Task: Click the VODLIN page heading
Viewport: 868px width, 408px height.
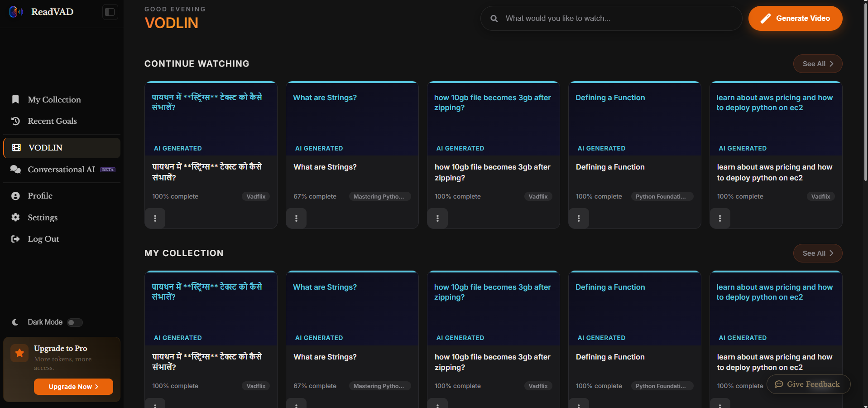Action: [x=171, y=23]
